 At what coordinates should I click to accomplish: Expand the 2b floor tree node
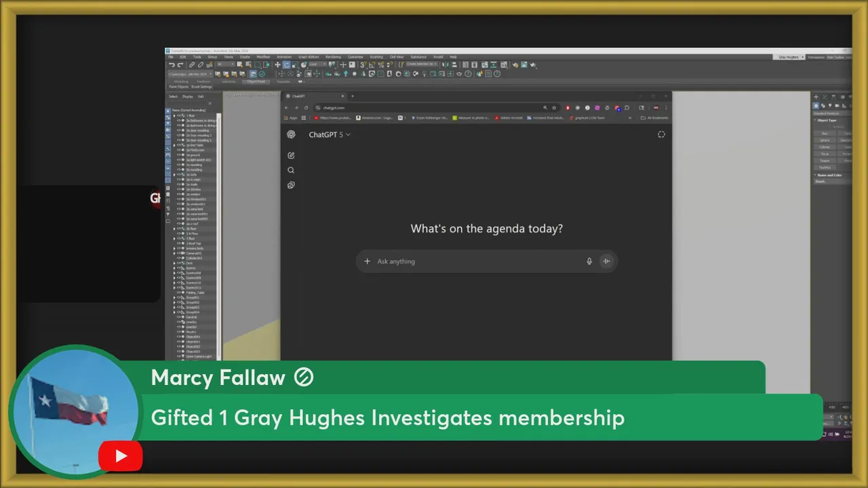coord(174,229)
